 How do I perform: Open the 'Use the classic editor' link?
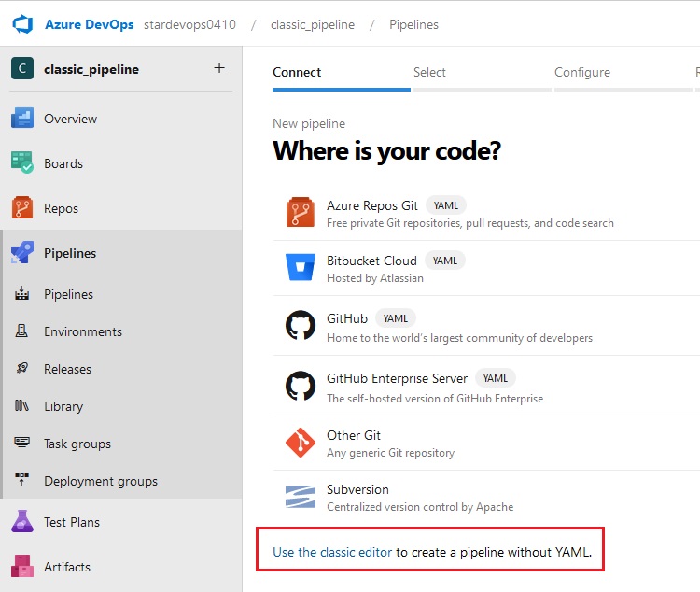[x=332, y=552]
